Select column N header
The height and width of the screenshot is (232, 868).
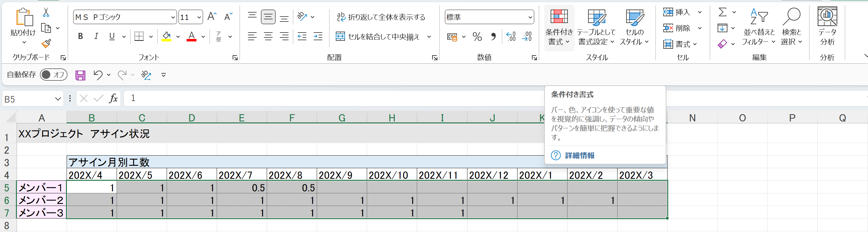[x=692, y=118]
